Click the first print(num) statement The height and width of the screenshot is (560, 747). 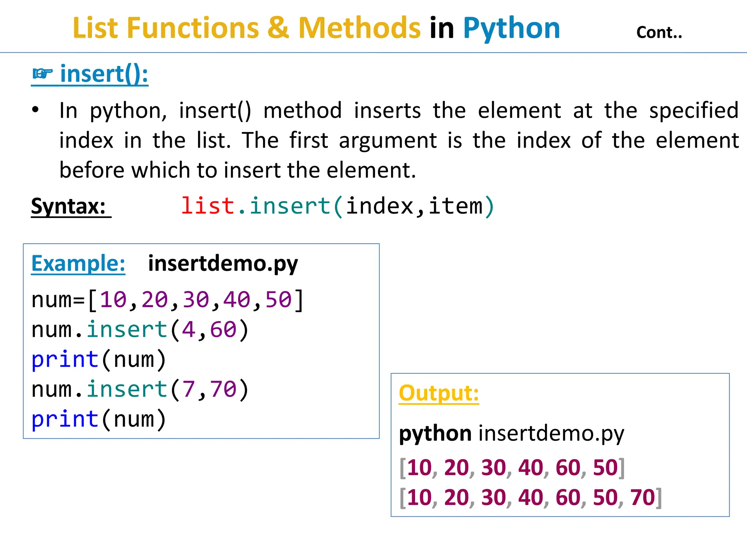[x=99, y=359]
